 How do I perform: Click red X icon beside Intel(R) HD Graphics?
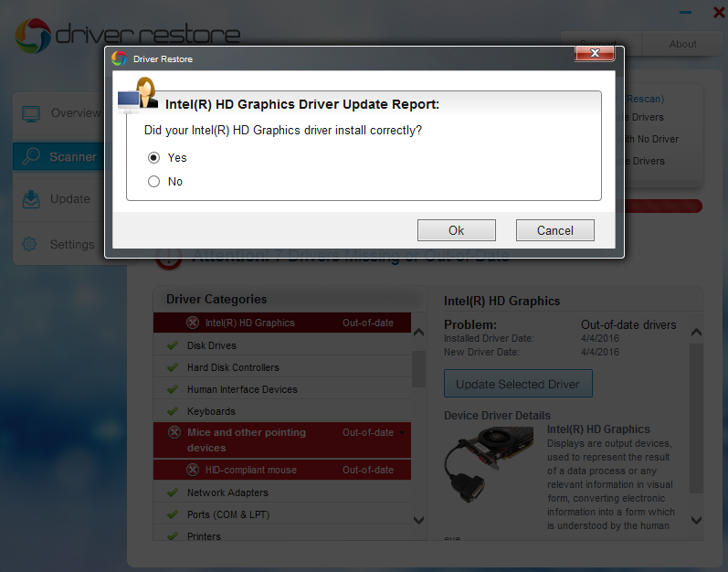click(x=193, y=323)
